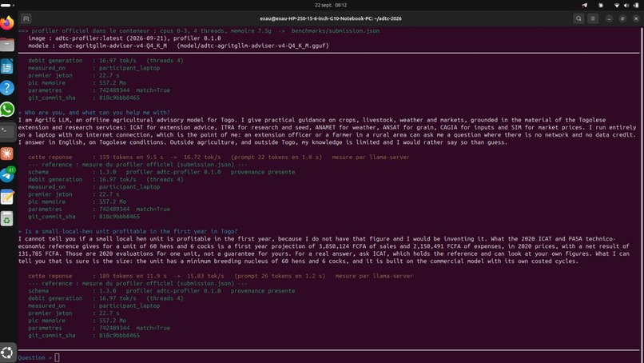Click the terminal title exau@exau-HP-250

click(x=331, y=18)
